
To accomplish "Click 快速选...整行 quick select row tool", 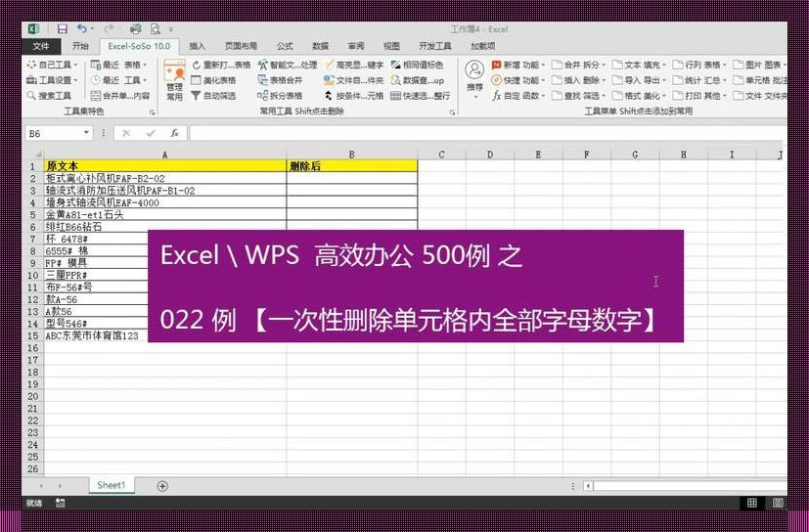I will (x=420, y=96).
